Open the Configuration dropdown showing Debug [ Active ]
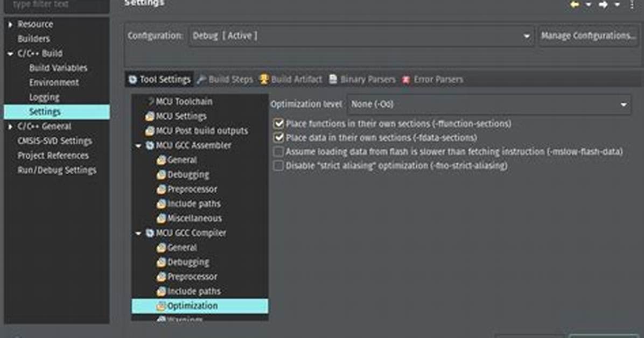Image resolution: width=644 pixels, height=338 pixels. [x=361, y=36]
